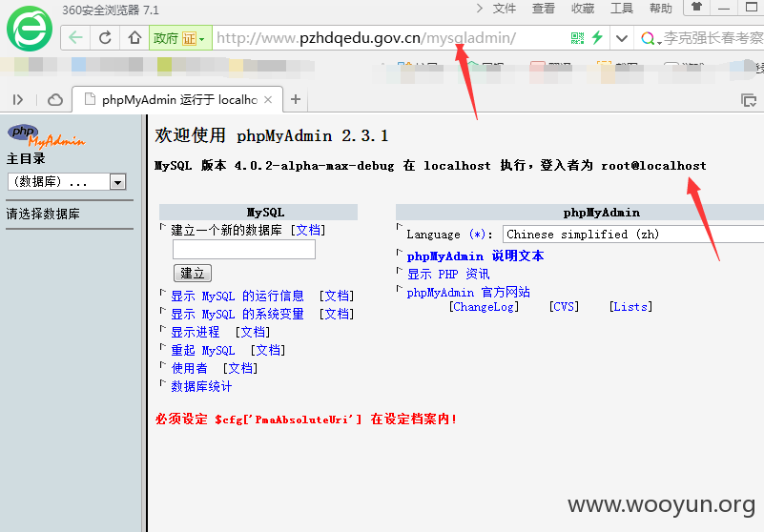Viewport: 764px width, 532px height.
Task: Open phpMyAdmin 官方网站 link
Action: [468, 292]
